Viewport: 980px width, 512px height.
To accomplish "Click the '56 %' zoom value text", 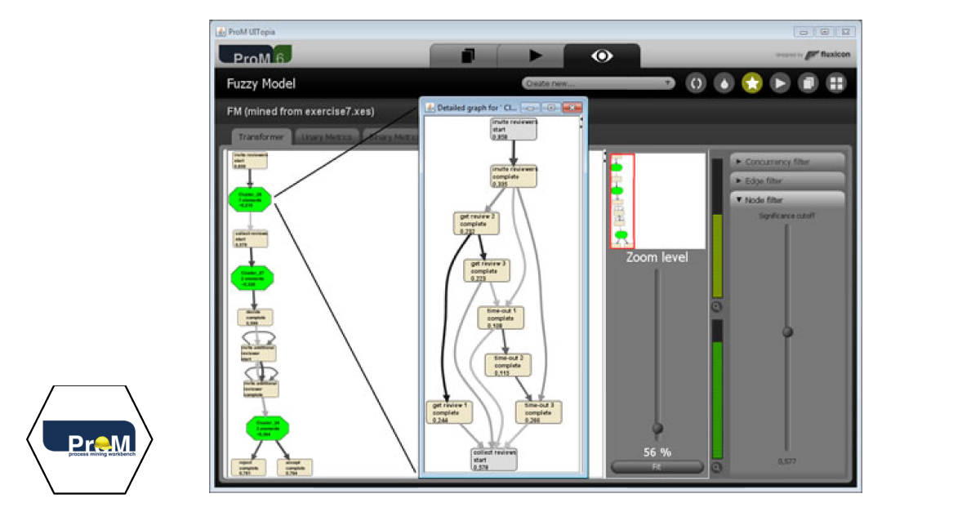I will click(x=657, y=452).
